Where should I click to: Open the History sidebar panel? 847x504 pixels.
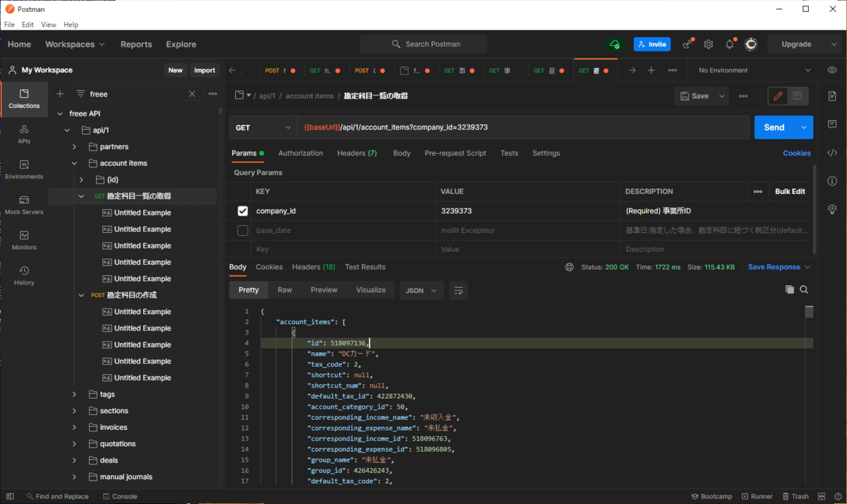[x=24, y=275]
